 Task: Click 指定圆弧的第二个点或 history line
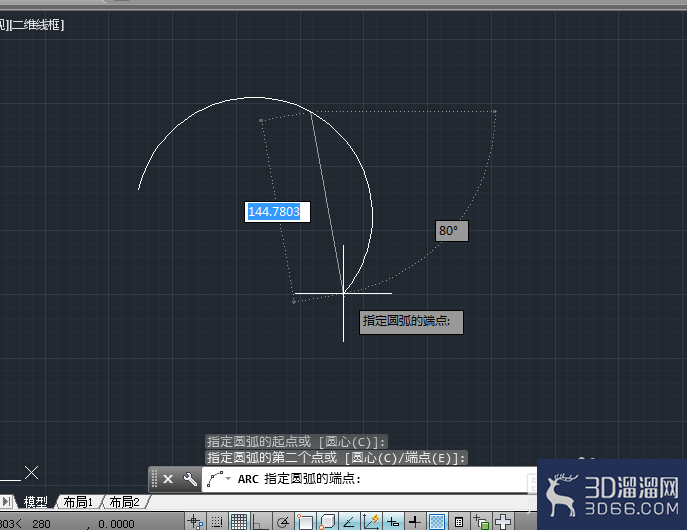click(x=336, y=458)
